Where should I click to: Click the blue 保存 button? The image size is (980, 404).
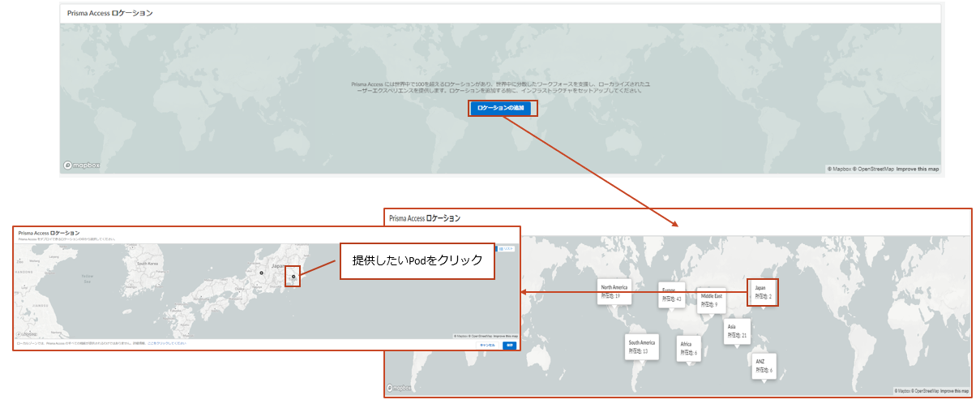509,346
